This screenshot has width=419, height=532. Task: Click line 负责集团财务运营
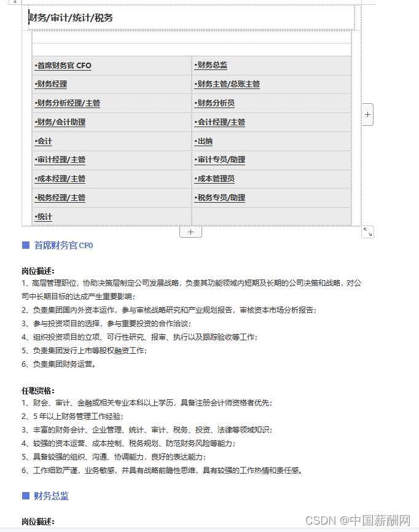pos(59,364)
